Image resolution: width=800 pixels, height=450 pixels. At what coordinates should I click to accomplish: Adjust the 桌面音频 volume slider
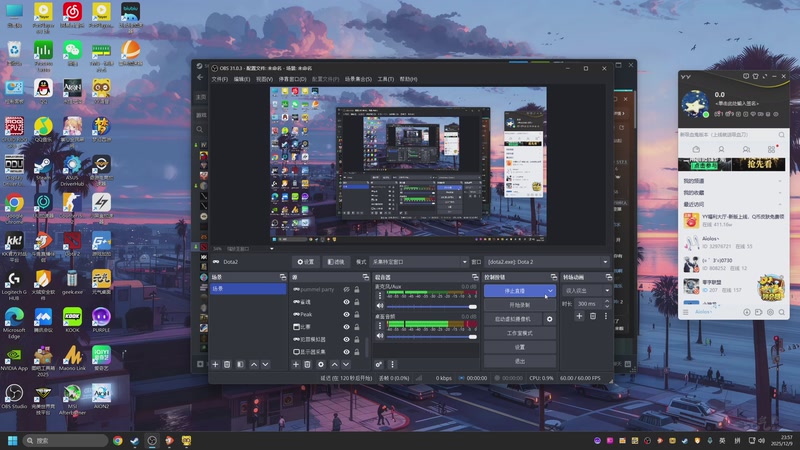(x=431, y=336)
